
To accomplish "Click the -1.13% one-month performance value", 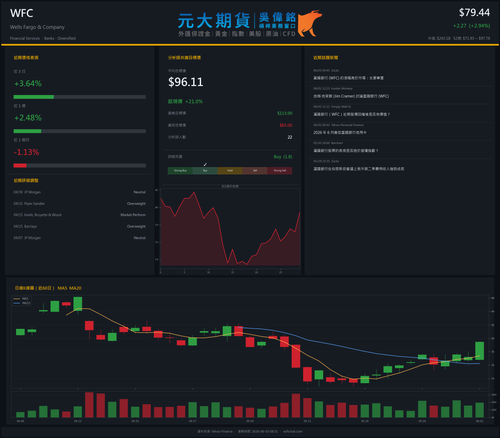I will (x=26, y=152).
